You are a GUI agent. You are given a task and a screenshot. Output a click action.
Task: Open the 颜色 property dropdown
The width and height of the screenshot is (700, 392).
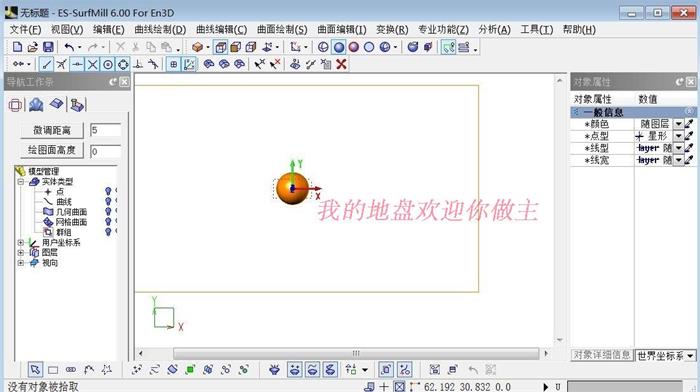678,124
